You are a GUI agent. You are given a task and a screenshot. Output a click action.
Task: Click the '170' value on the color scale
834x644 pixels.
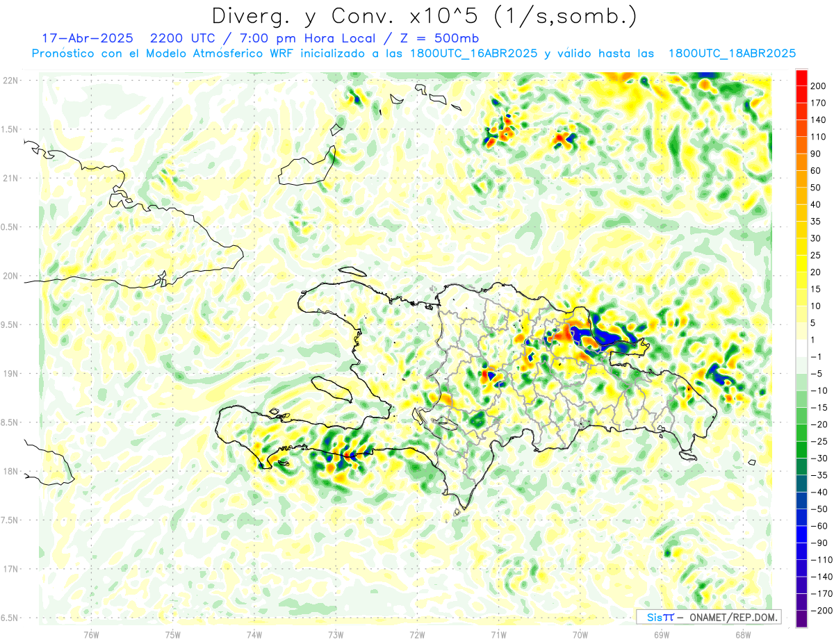tap(818, 103)
